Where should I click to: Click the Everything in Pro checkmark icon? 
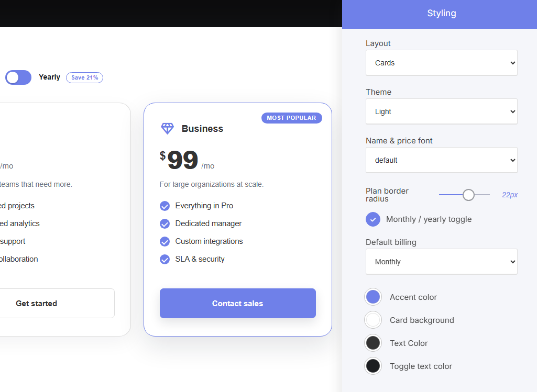point(165,206)
